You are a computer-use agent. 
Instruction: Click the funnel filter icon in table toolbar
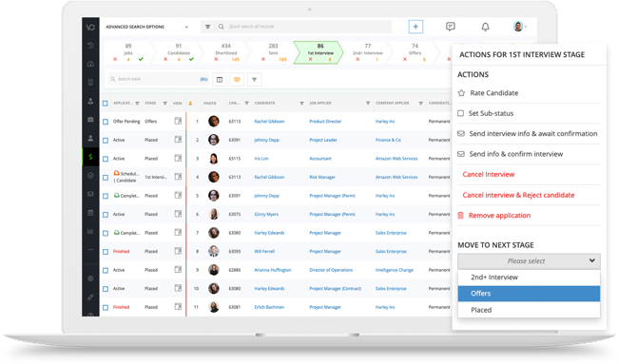tap(254, 80)
